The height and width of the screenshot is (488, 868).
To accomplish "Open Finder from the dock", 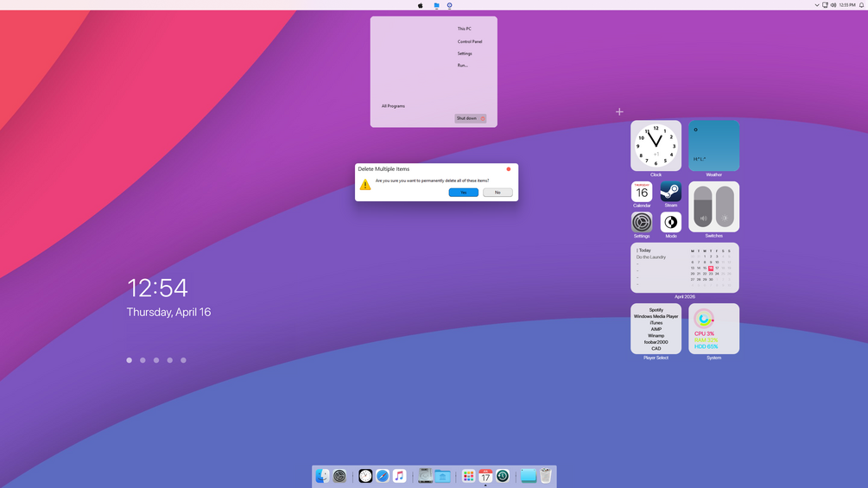I will point(322,476).
